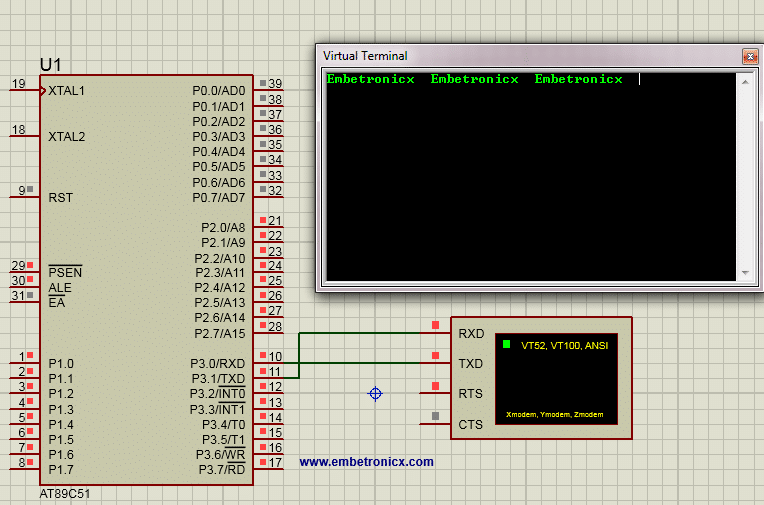Click the P2.0/A8 pin label

(223, 228)
